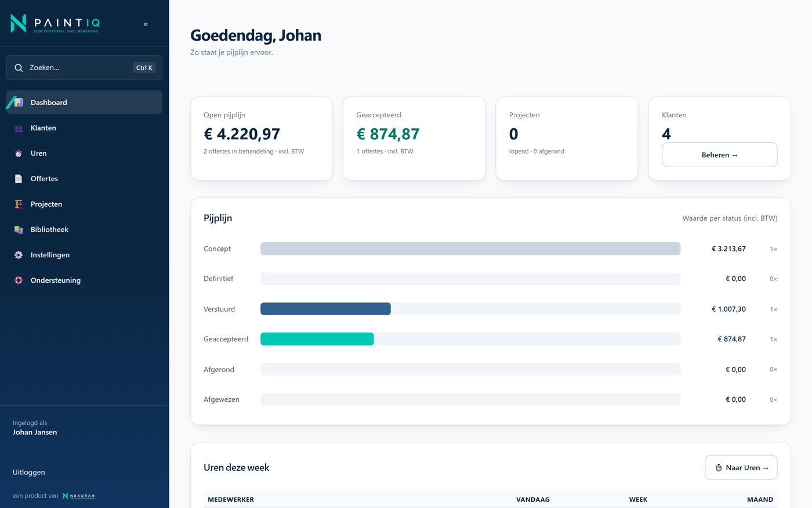812x508 pixels.
Task: Click the Dashboard chart icon
Action: click(19, 102)
